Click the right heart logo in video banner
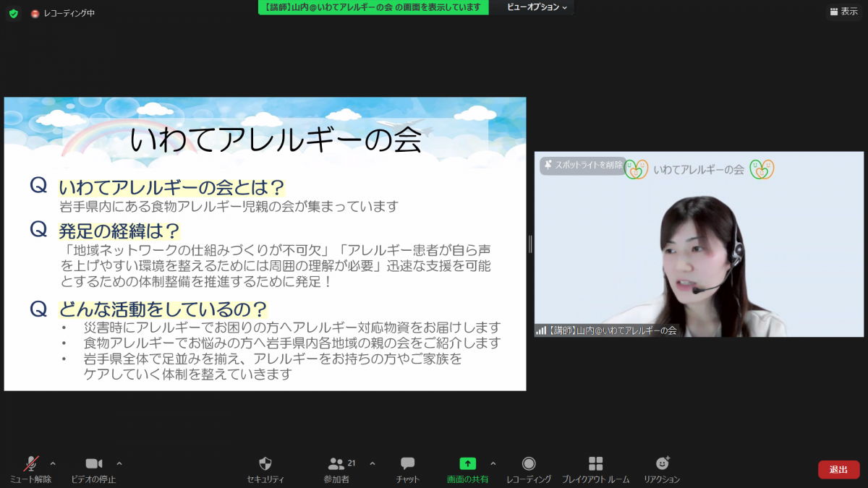868x488 pixels. coord(762,169)
